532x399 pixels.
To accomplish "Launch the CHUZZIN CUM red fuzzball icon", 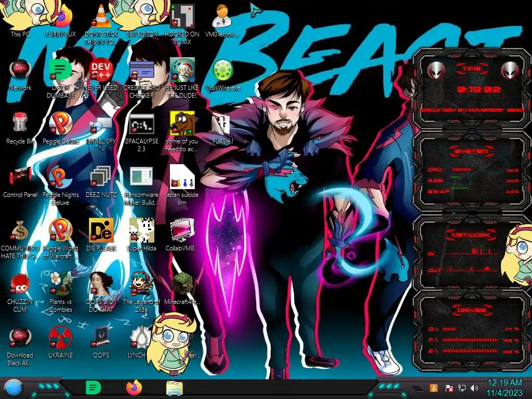I will pyautogui.click(x=20, y=284).
